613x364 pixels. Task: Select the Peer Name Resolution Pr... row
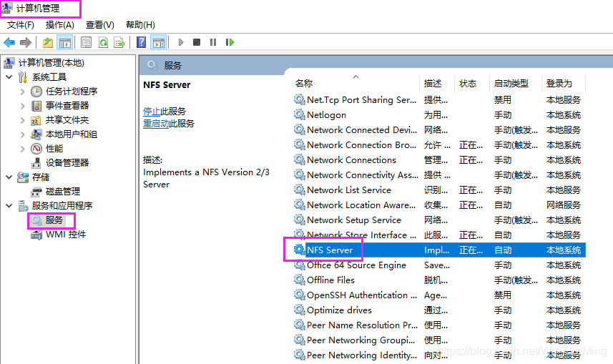tap(439, 325)
